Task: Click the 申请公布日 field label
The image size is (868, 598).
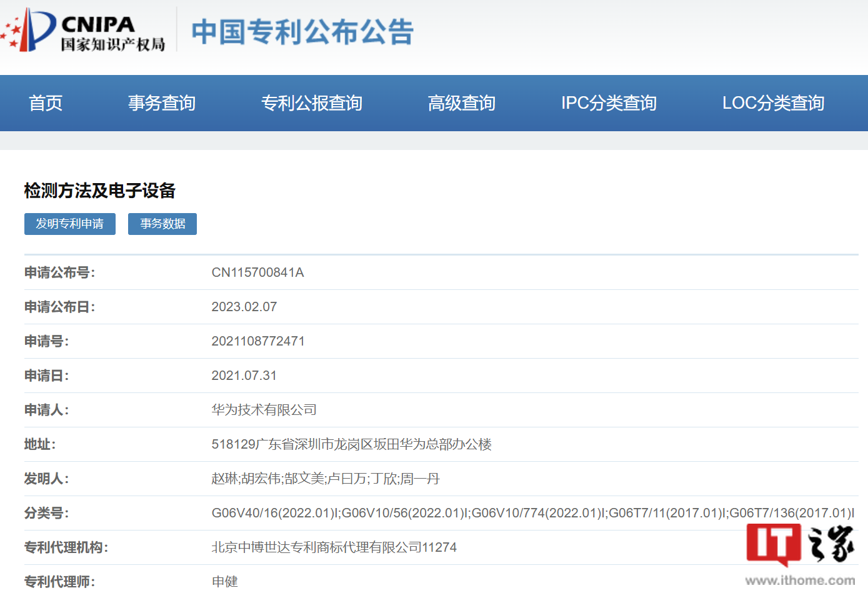Action: click(x=59, y=307)
